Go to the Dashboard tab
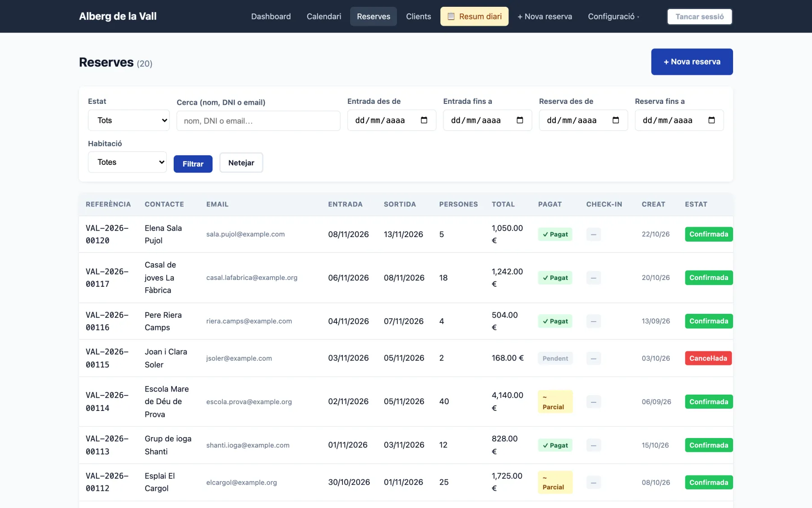Screen dimensions: 812x508 tap(271, 16)
